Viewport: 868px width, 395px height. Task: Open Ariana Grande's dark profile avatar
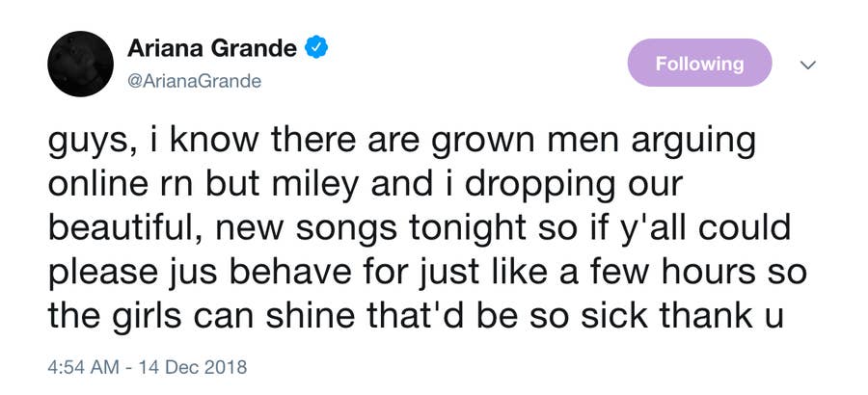coord(78,63)
